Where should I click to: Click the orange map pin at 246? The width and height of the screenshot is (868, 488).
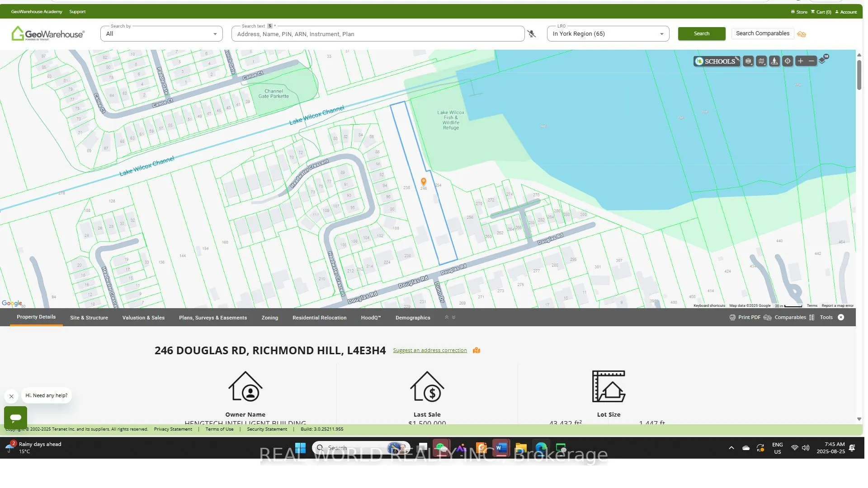tap(424, 181)
